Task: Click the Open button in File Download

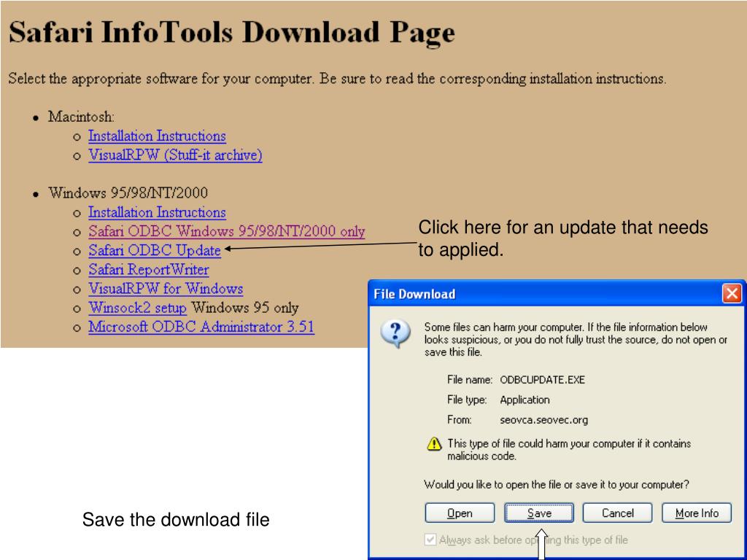Action: point(460,513)
